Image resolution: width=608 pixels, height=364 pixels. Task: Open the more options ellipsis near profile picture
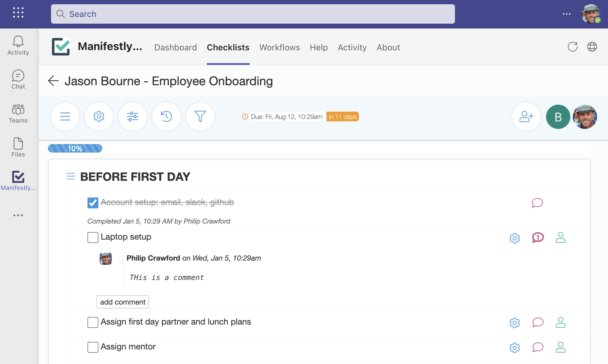566,14
